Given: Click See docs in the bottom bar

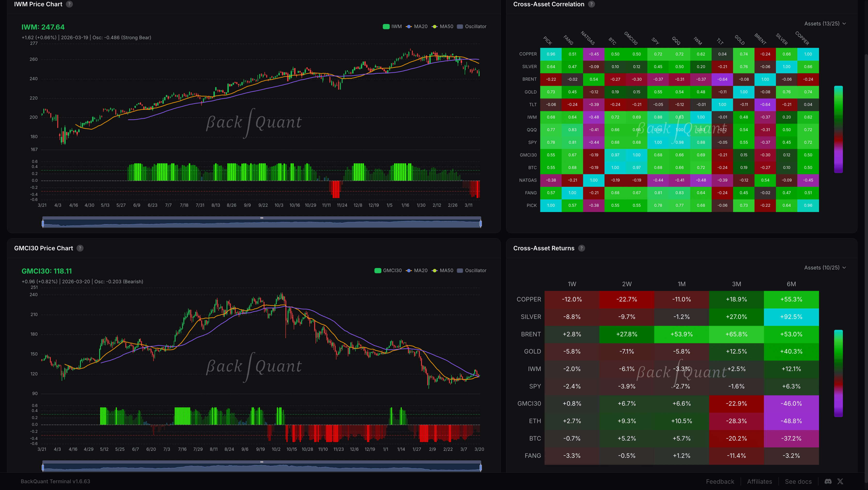Looking at the screenshot, I should pos(798,481).
